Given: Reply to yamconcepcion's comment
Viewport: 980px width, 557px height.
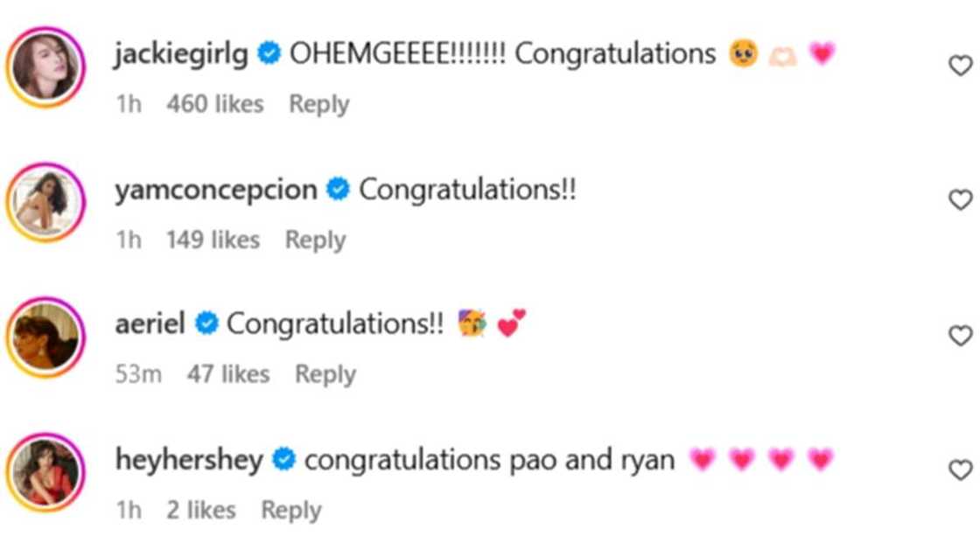Looking at the screenshot, I should pyautogui.click(x=315, y=240).
